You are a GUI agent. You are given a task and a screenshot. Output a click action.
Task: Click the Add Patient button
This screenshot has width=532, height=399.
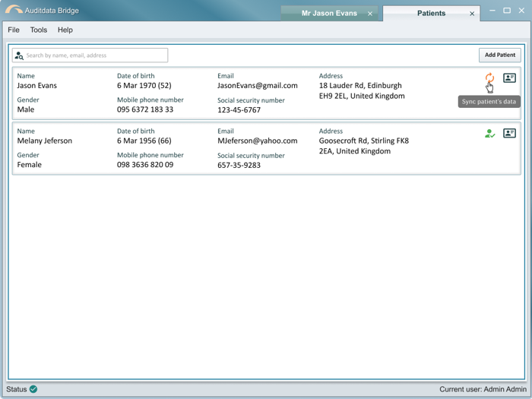500,55
